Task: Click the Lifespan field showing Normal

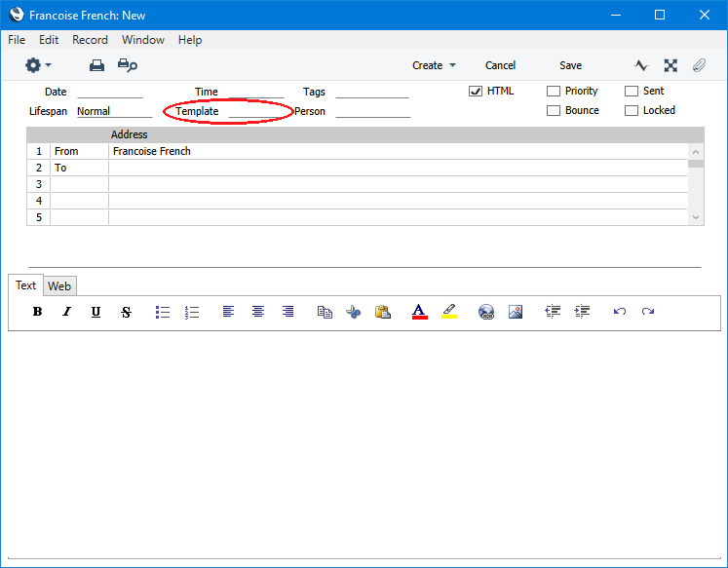Action: (115, 111)
